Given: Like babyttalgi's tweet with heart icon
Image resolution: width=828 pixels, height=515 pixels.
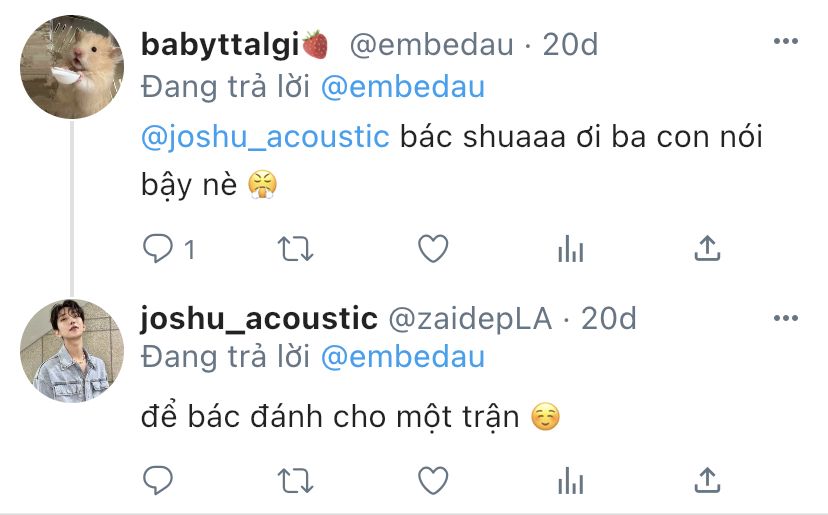Looking at the screenshot, I should coord(433,249).
